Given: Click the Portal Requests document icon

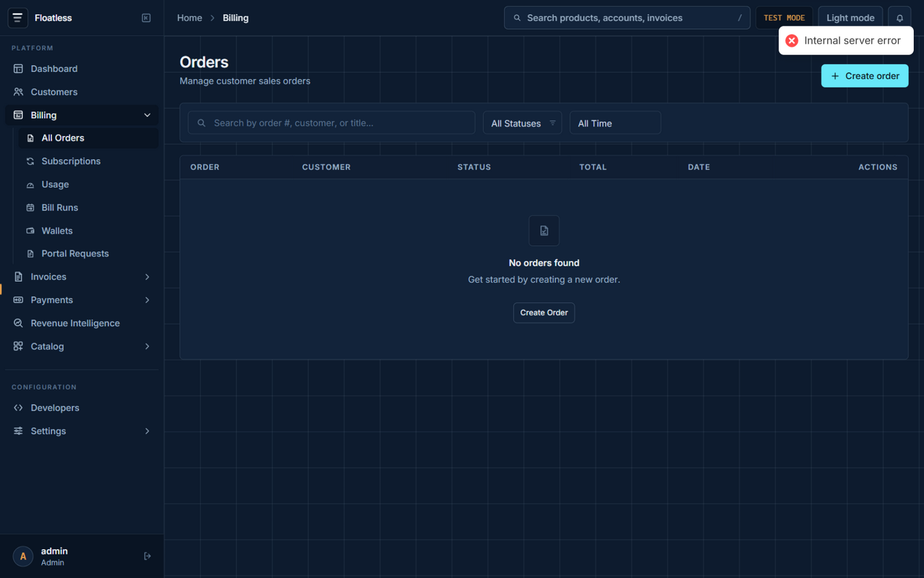Looking at the screenshot, I should pos(30,254).
